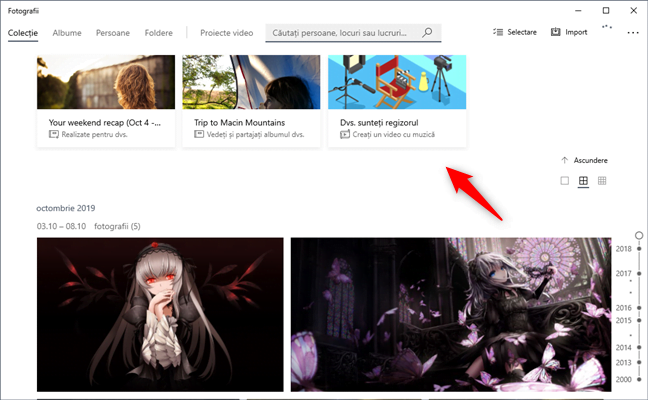Click Creați un video cu muzică subtitle
648x400 pixels.
393,134
